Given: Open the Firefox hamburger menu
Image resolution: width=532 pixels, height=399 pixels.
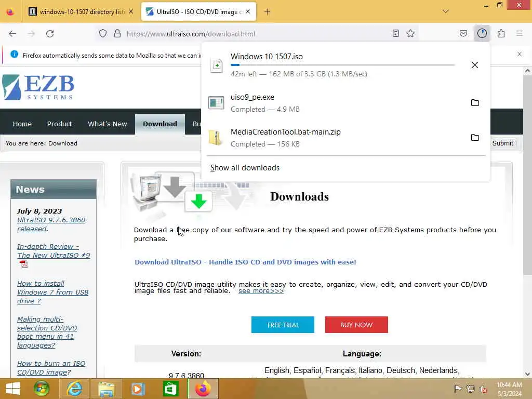Looking at the screenshot, I should (519, 33).
